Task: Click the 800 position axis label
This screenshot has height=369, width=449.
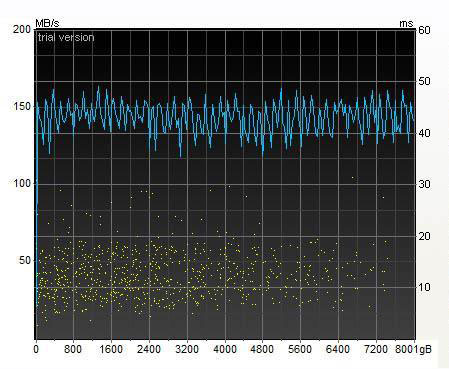Action: (x=73, y=349)
